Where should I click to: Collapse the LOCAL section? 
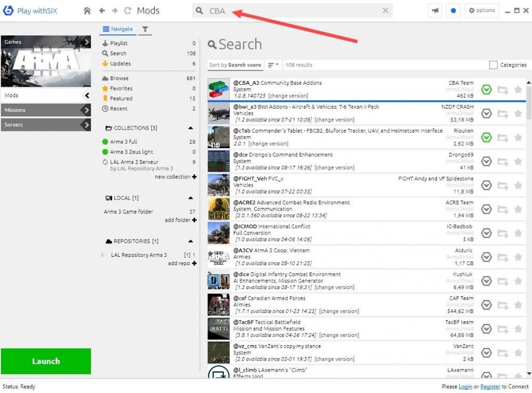[x=190, y=198]
